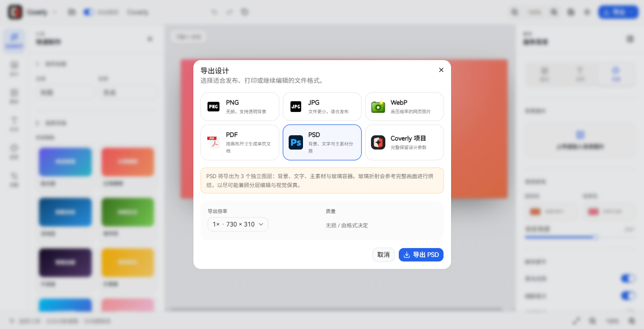644x329 pixels.
Task: Select the dark blue gradient background thumbnail
Action: [x=65, y=212]
